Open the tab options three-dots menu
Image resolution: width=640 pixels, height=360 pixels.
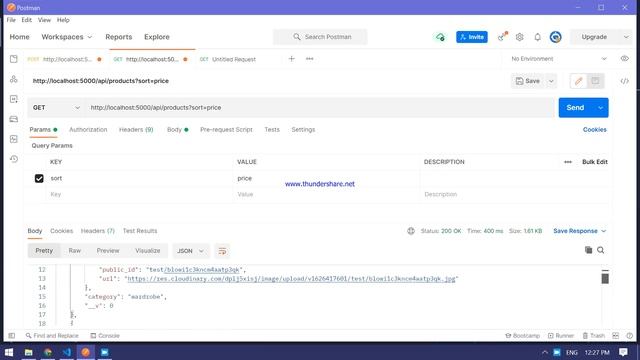click(x=309, y=59)
